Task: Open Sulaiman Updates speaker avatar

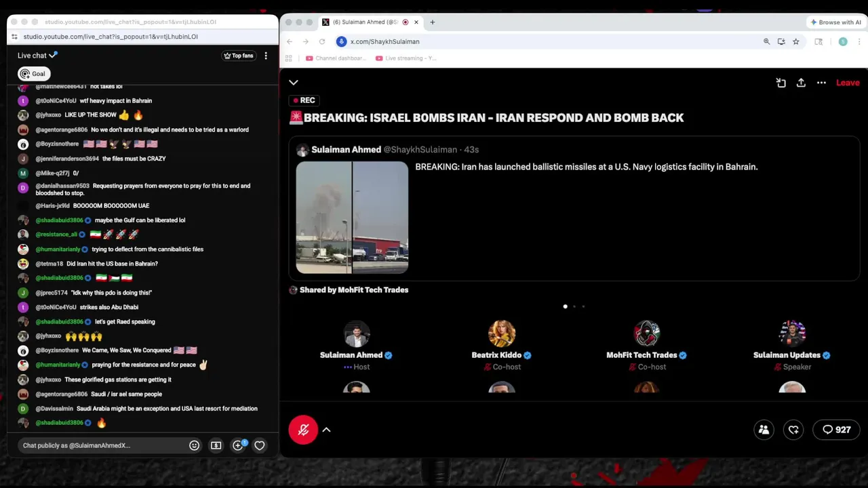Action: point(792,333)
